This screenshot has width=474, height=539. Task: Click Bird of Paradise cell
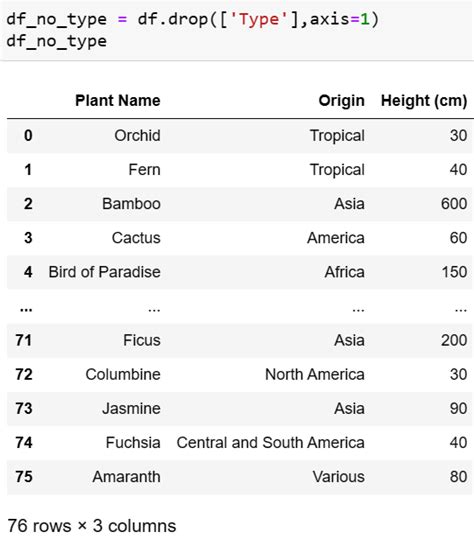(104, 272)
